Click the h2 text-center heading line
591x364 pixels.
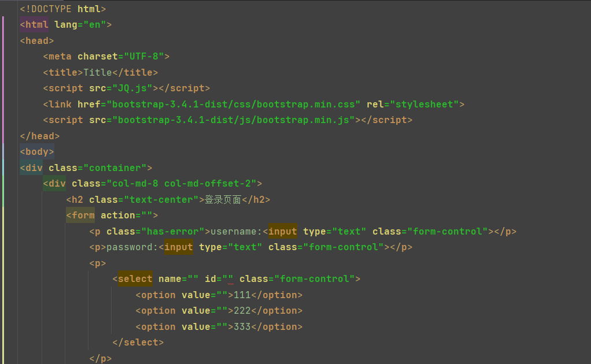point(168,199)
